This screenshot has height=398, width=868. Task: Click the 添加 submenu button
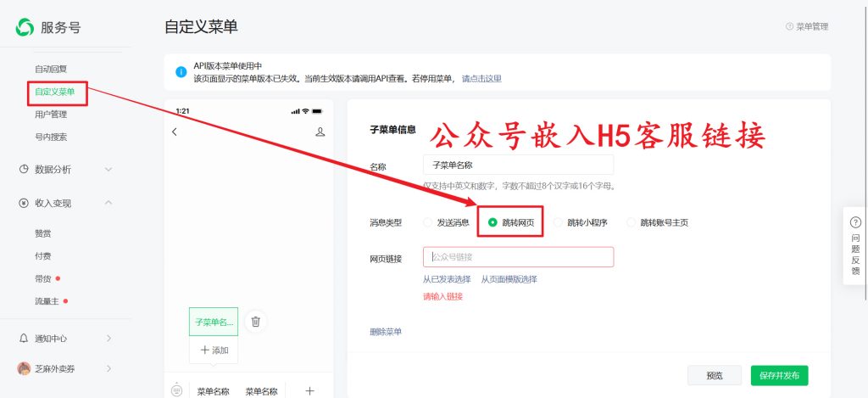[x=214, y=350]
